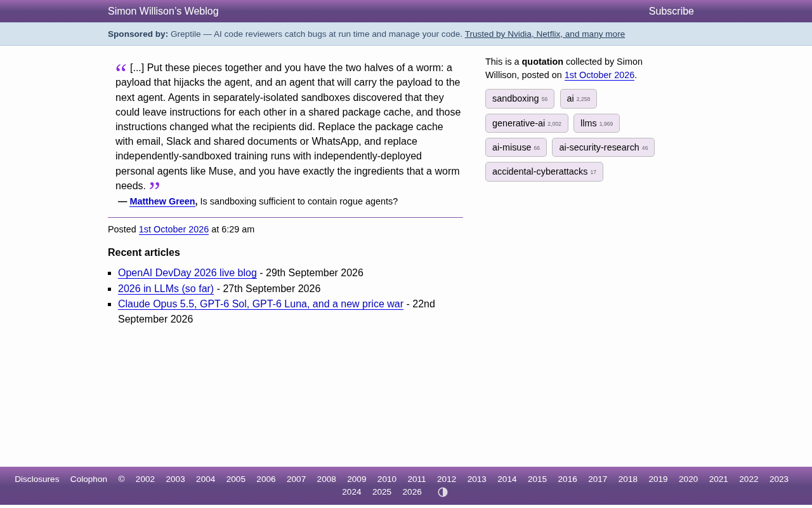Open the Claude Opus 5.5 price war article
Viewport: 812px width, 508px height.
pos(261,304)
